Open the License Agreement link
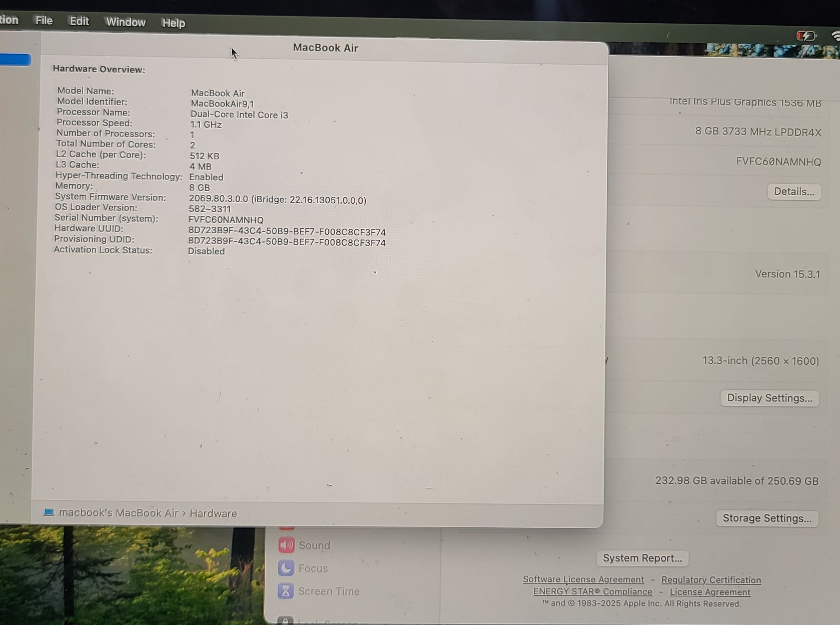The height and width of the screenshot is (625, 840). 710,592
